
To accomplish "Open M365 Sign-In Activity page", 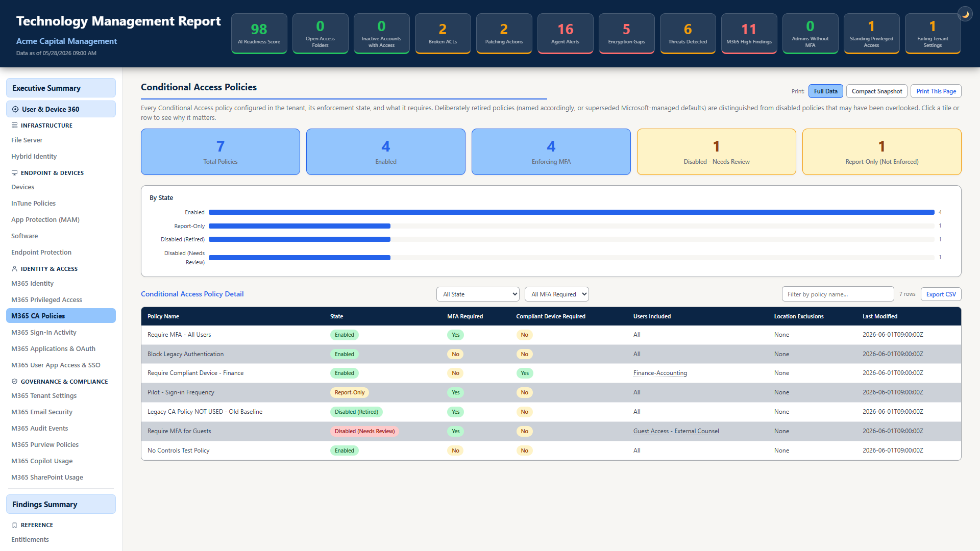I will point(44,333).
